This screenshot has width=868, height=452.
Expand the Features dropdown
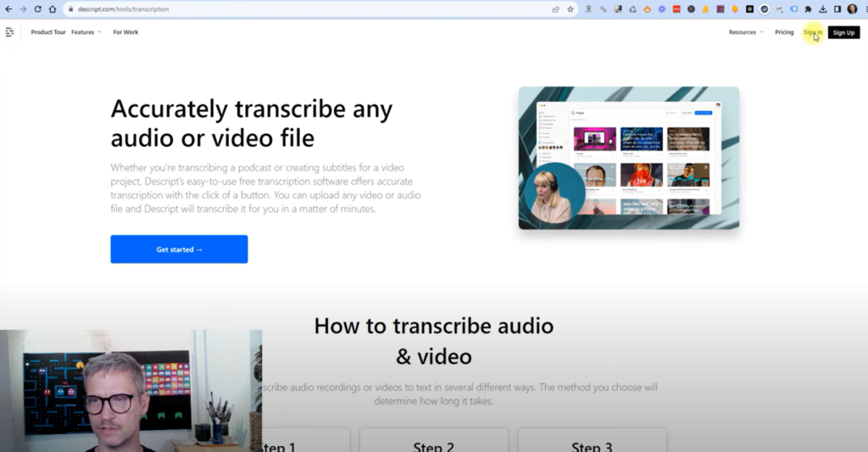pos(86,32)
